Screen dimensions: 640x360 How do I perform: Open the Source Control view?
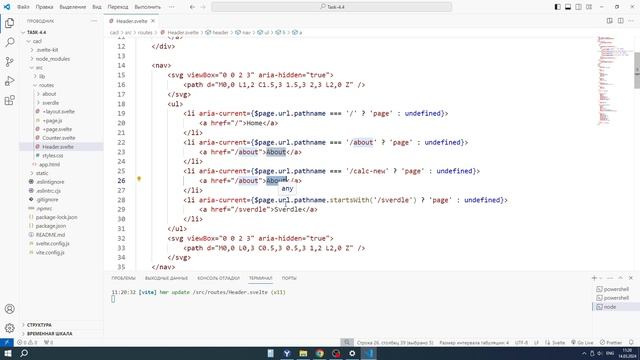click(x=10, y=62)
